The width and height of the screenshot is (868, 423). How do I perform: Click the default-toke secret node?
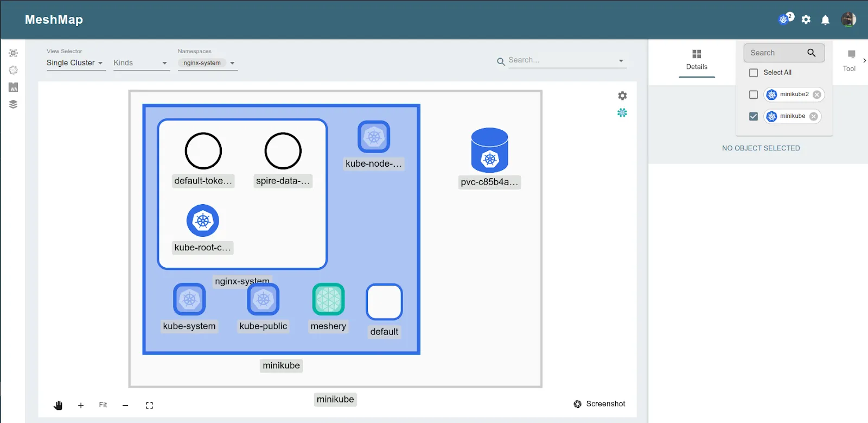[x=203, y=151]
